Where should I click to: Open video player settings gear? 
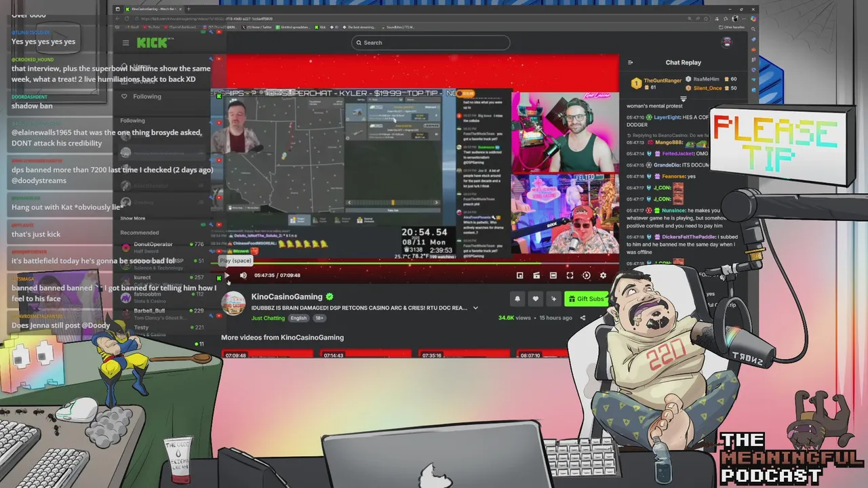tap(603, 275)
